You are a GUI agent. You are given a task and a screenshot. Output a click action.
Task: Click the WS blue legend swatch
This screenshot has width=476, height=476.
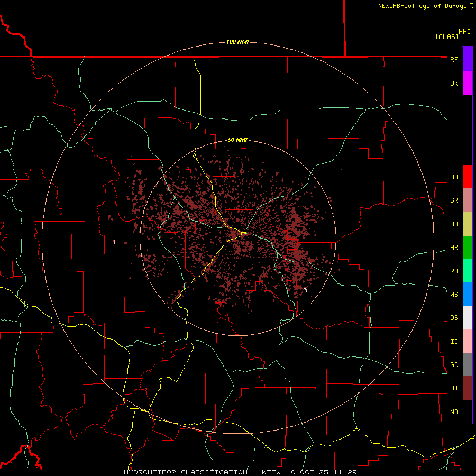467,294
